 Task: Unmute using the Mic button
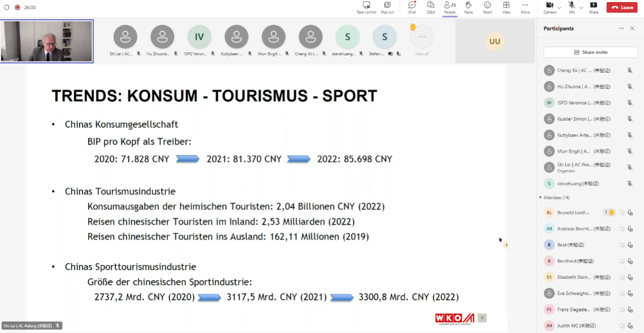click(x=571, y=7)
